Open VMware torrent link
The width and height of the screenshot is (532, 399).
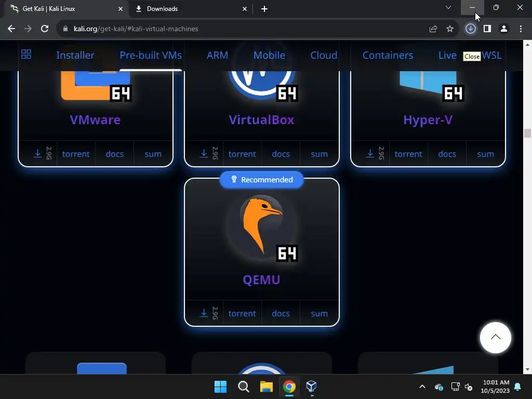[76, 154]
